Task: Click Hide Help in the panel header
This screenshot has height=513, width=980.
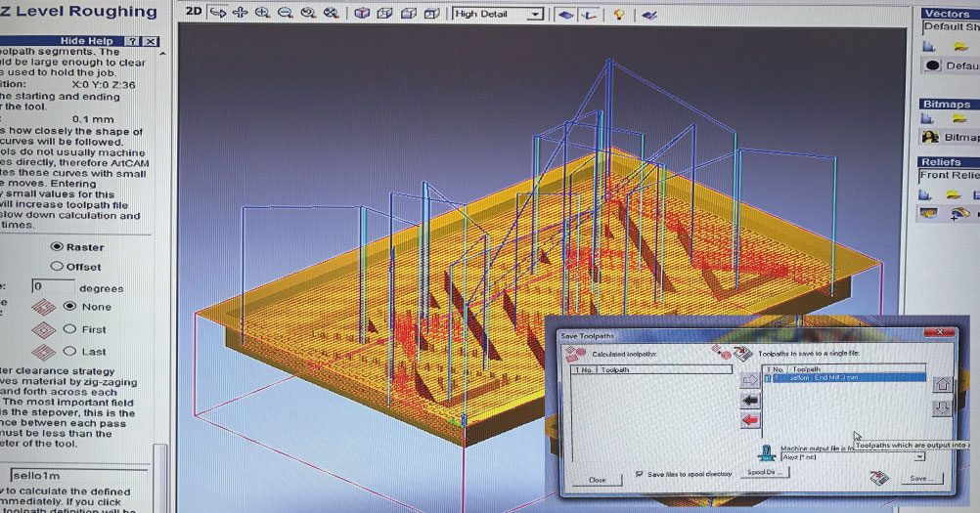Action: 86,41
